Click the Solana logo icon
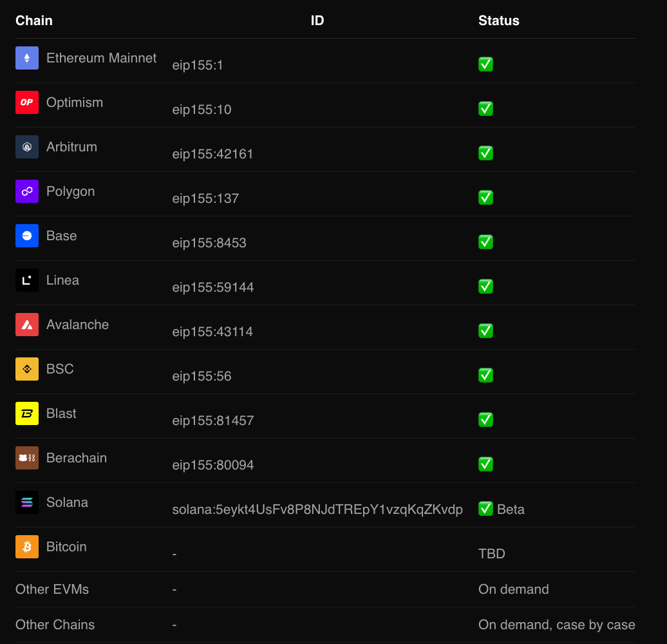Image resolution: width=667 pixels, height=644 pixels. click(27, 502)
